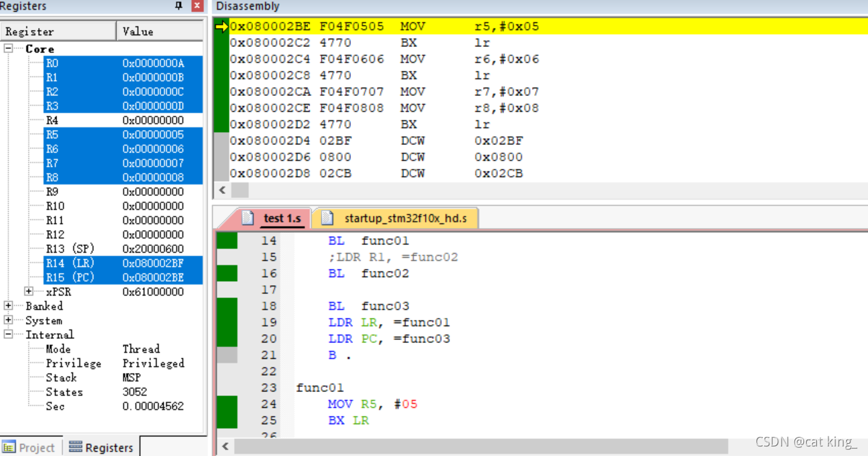
Task: Close the Registers panel
Action: [197, 6]
